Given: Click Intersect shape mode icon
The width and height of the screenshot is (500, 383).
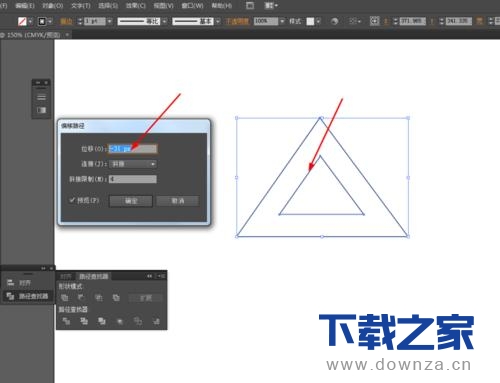Looking at the screenshot, I should click(x=99, y=298).
